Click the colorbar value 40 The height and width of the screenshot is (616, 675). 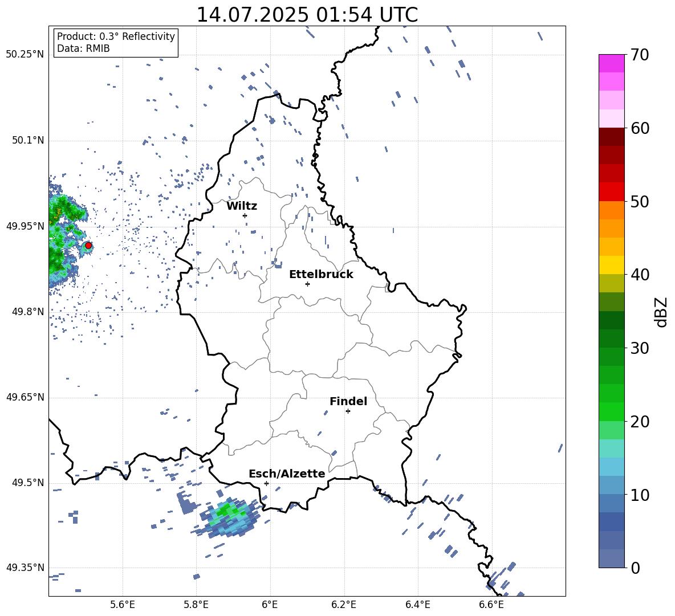tap(640, 275)
